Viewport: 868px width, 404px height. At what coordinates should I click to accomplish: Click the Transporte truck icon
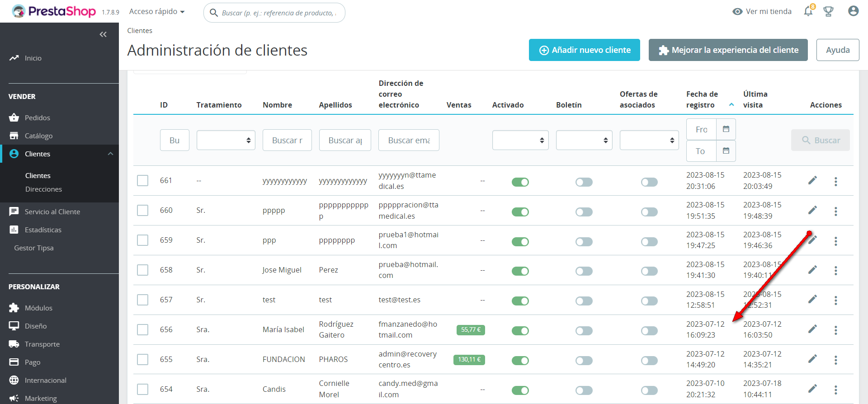coord(14,344)
